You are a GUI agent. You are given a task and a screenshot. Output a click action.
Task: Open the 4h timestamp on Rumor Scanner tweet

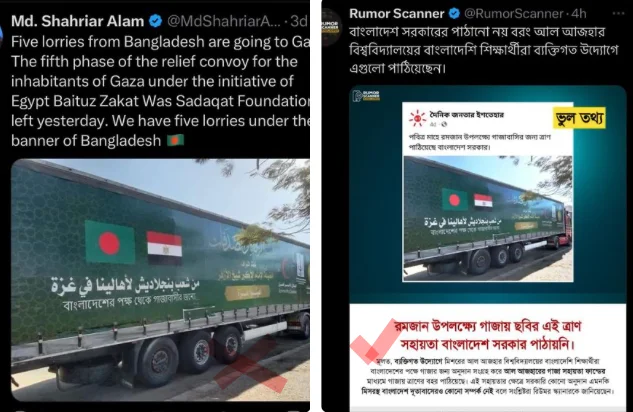point(579,13)
